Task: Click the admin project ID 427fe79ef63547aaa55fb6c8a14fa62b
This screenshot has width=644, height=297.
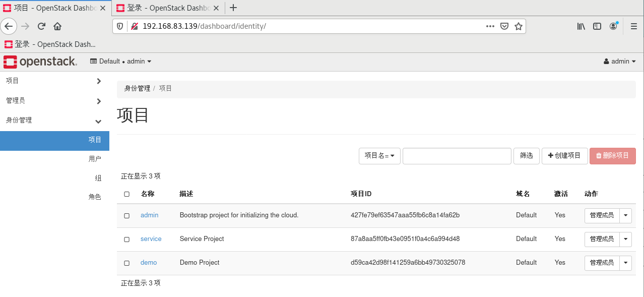Action: 405,215
